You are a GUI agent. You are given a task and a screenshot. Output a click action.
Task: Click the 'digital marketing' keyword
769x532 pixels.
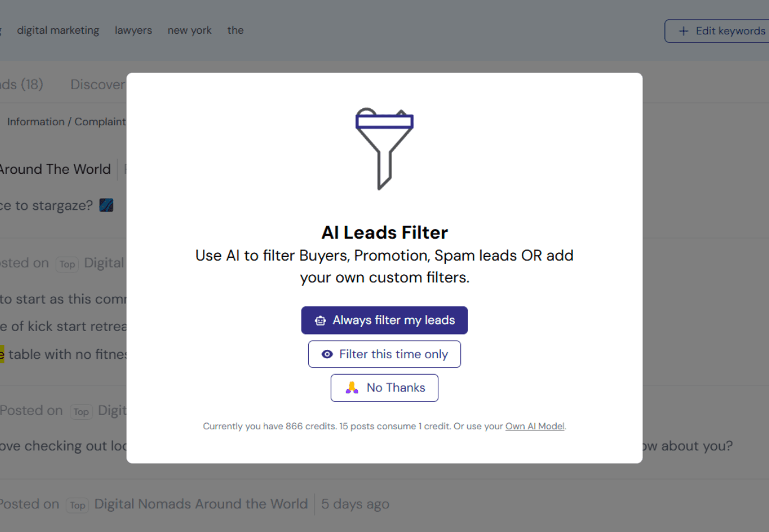pos(58,30)
